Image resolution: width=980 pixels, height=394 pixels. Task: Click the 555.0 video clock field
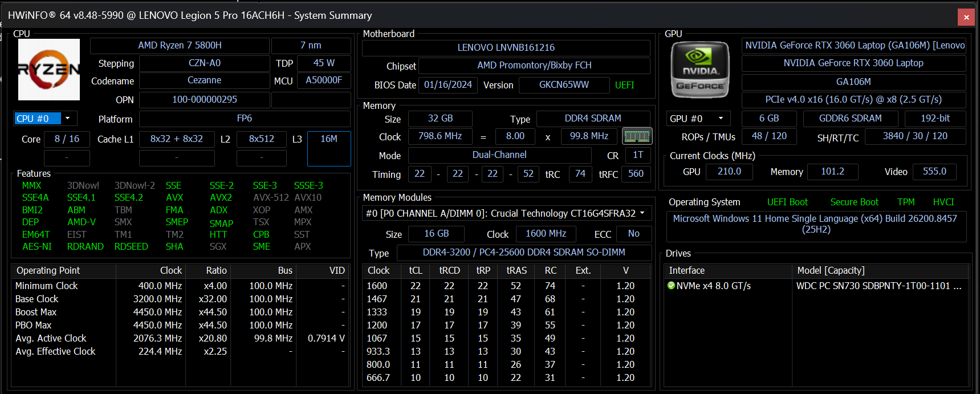934,172
